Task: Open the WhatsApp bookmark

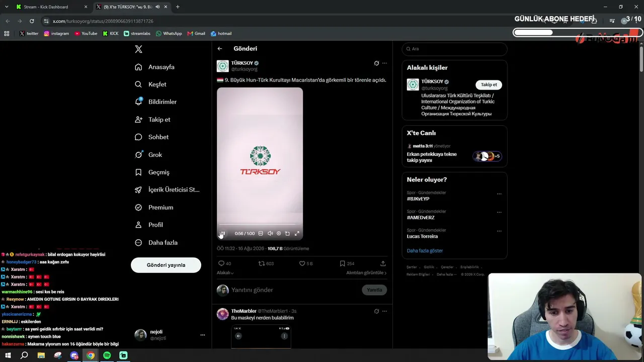Action: pos(169,34)
